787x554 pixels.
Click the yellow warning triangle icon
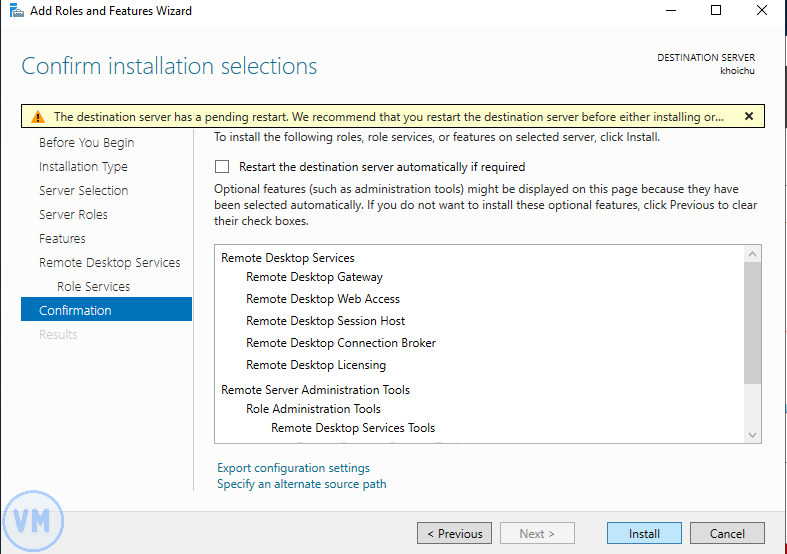coord(38,117)
